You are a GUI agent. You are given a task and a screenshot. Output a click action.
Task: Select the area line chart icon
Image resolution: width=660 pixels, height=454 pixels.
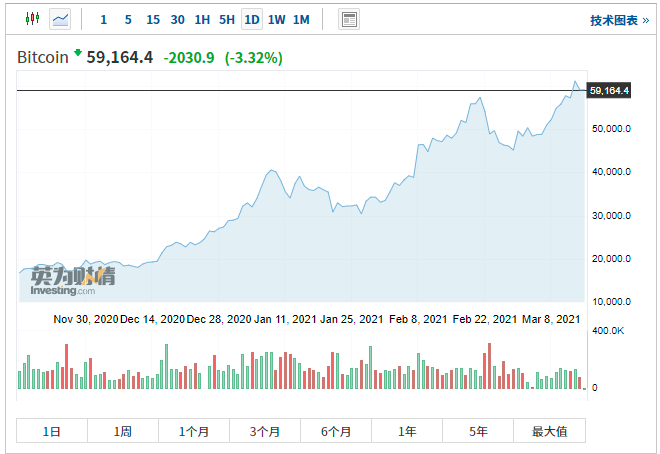pyautogui.click(x=61, y=19)
